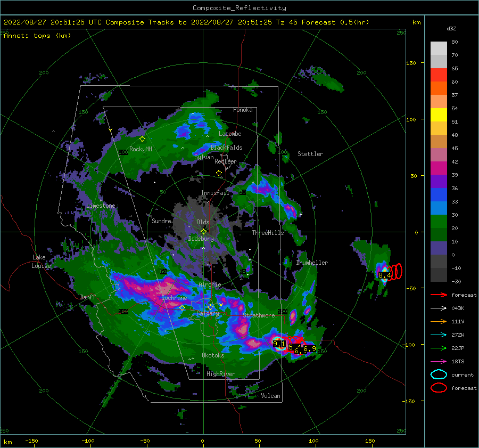The height and width of the screenshot is (448, 479).
Task: Click the Vulcan city label
Action: point(270,396)
